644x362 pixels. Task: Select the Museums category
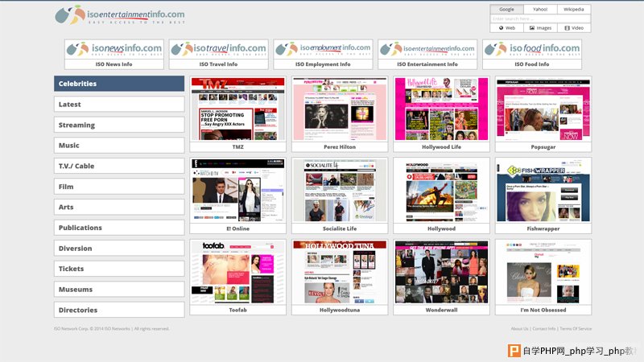click(119, 290)
